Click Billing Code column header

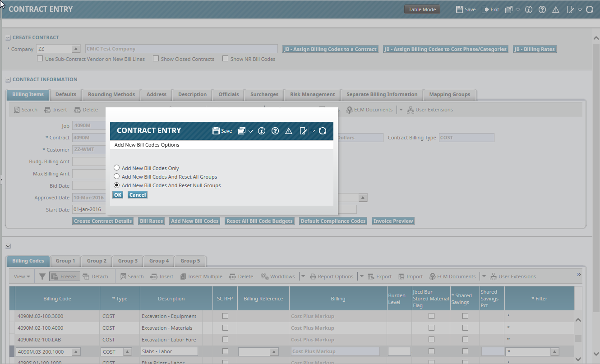tap(57, 299)
